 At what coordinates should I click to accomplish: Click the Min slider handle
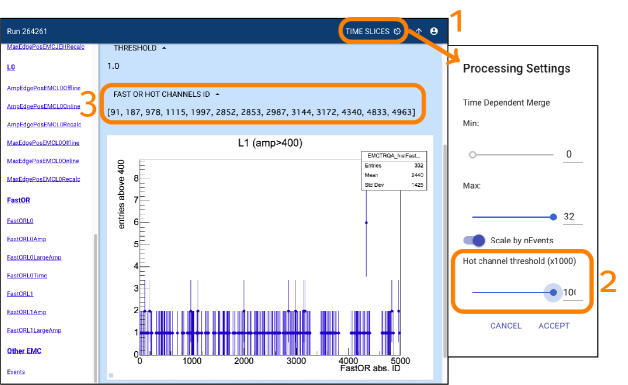473,155
